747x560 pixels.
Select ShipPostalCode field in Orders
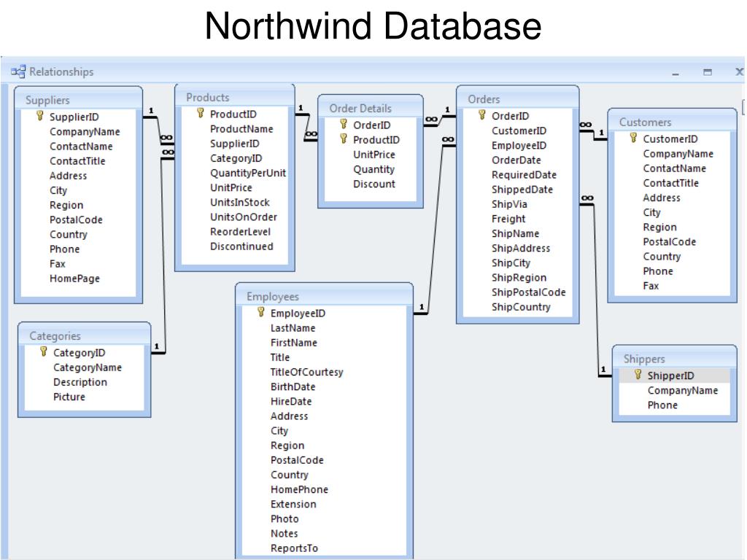(x=528, y=292)
